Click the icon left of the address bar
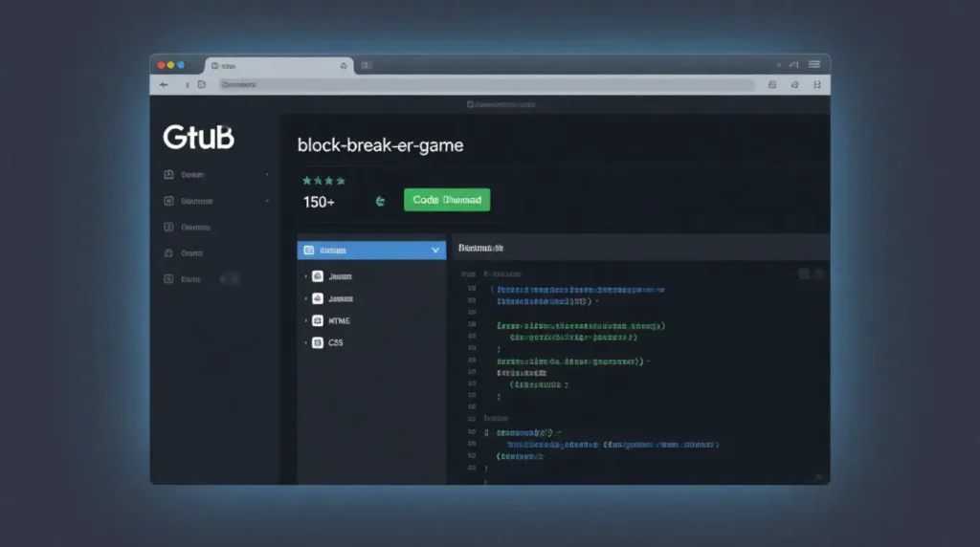This screenshot has height=547, width=980. [201, 84]
